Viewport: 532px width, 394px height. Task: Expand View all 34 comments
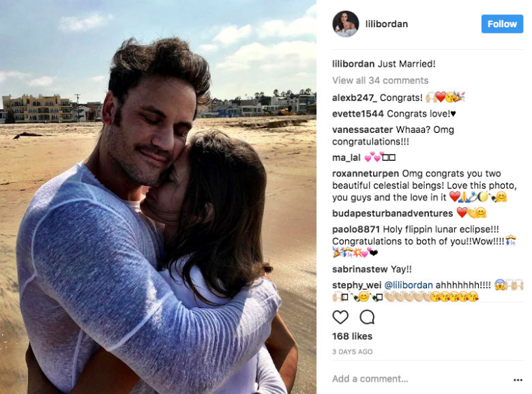point(381,80)
